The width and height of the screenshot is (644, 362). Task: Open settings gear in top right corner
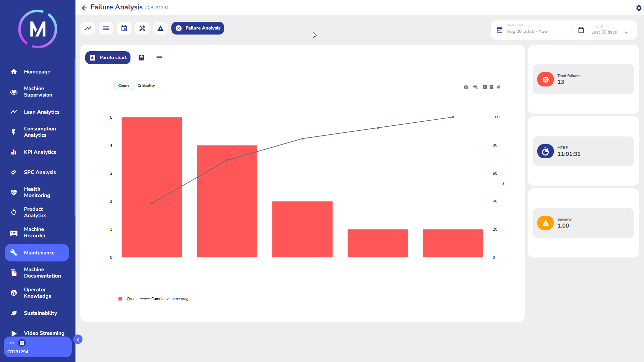(x=639, y=8)
